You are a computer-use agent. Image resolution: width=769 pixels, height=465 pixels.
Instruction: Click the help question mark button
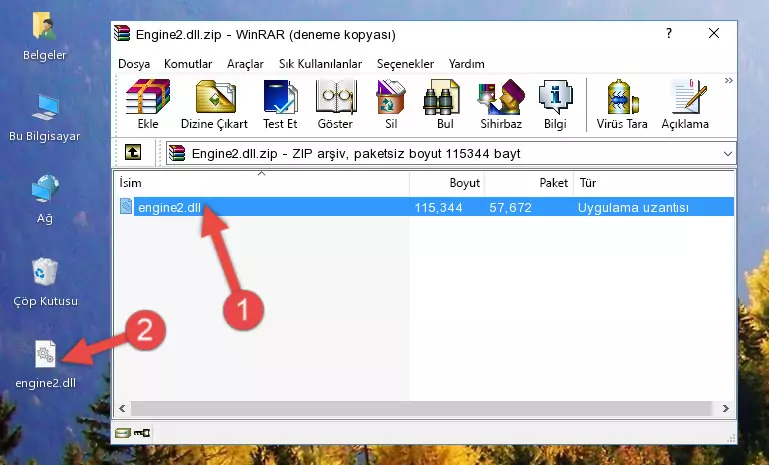[x=669, y=33]
